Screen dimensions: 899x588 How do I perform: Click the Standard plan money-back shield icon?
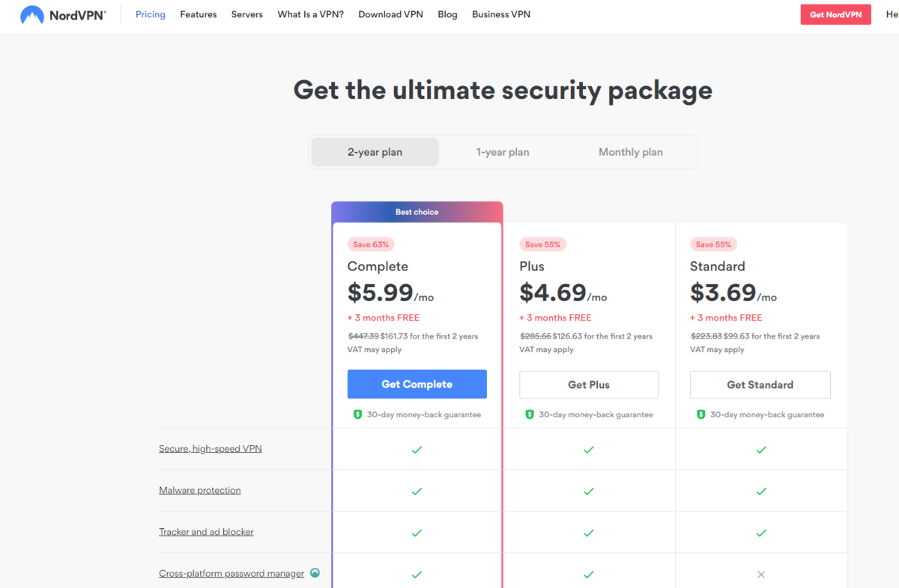click(701, 414)
